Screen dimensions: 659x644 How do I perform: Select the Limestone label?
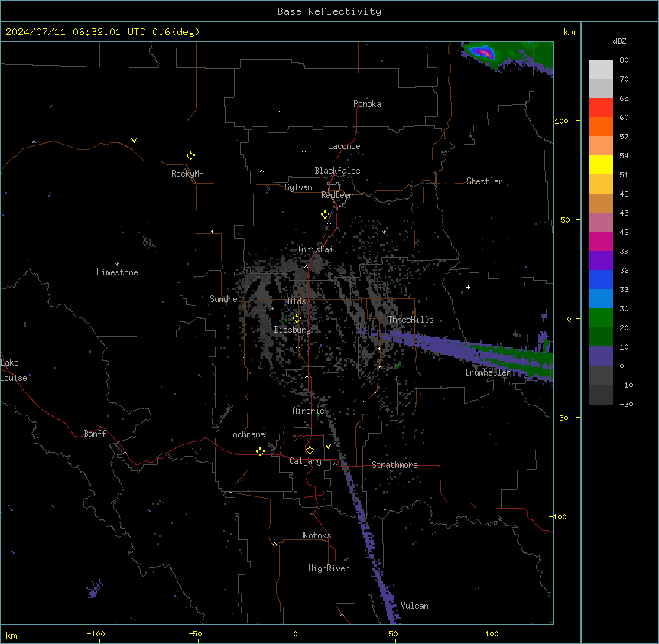pos(117,272)
